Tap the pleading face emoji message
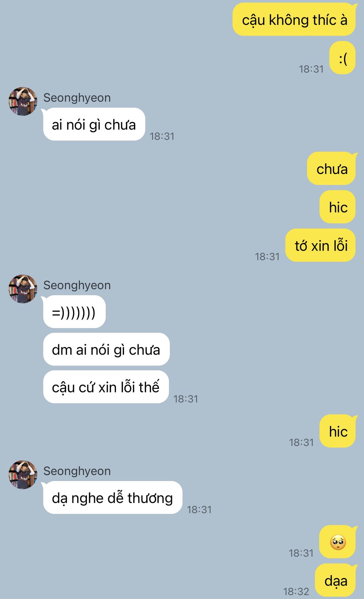364x599 pixels. tap(338, 542)
